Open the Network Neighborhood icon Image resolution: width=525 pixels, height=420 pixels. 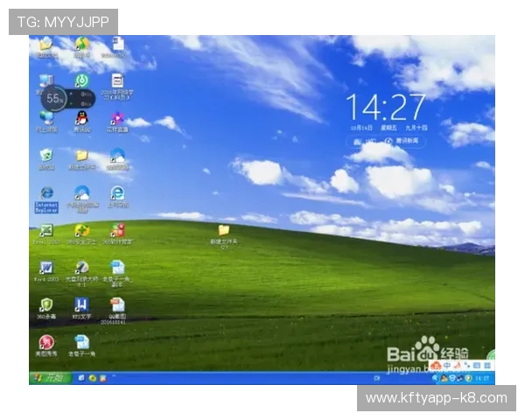[x=46, y=118]
